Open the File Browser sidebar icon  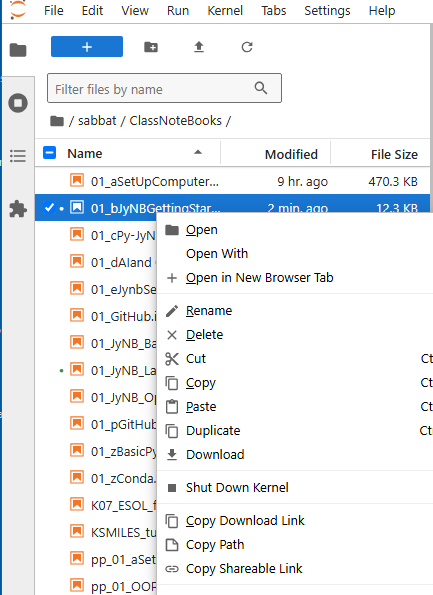(18, 50)
